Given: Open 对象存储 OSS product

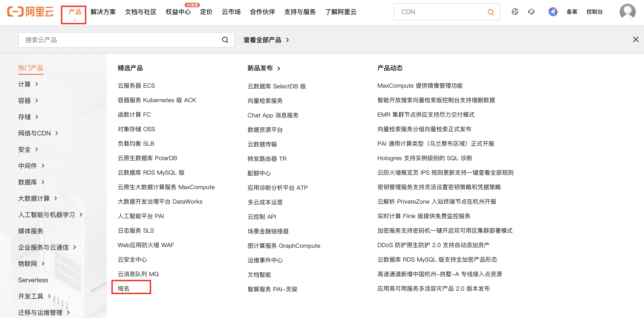Looking at the screenshot, I should pyautogui.click(x=136, y=129).
